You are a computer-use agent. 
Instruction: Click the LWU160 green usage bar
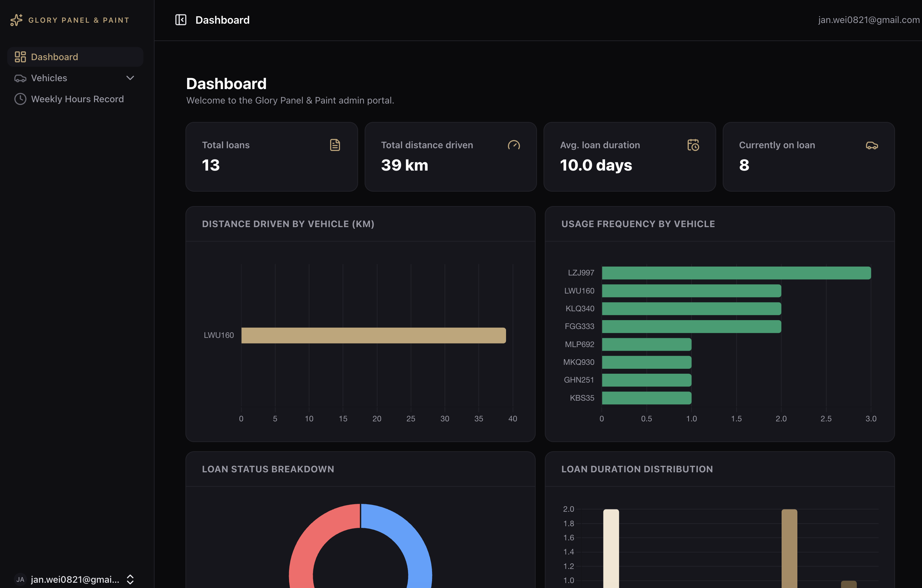pyautogui.click(x=691, y=291)
